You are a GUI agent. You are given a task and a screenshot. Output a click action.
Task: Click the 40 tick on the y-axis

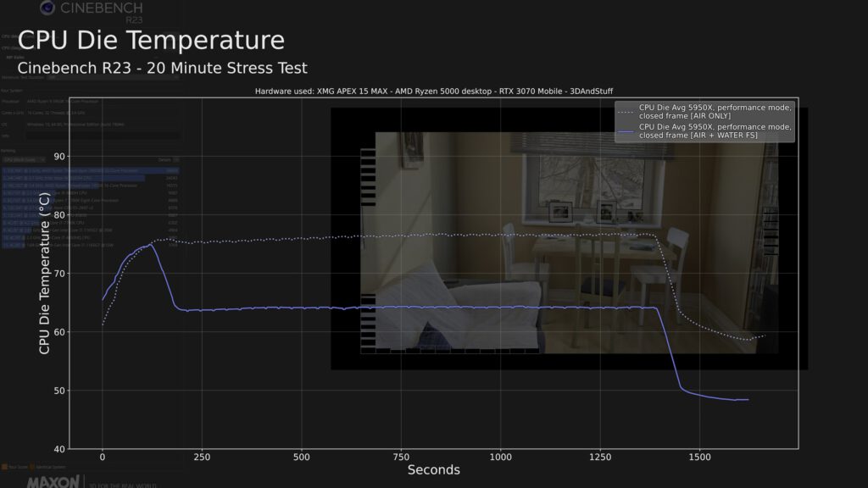pos(59,449)
